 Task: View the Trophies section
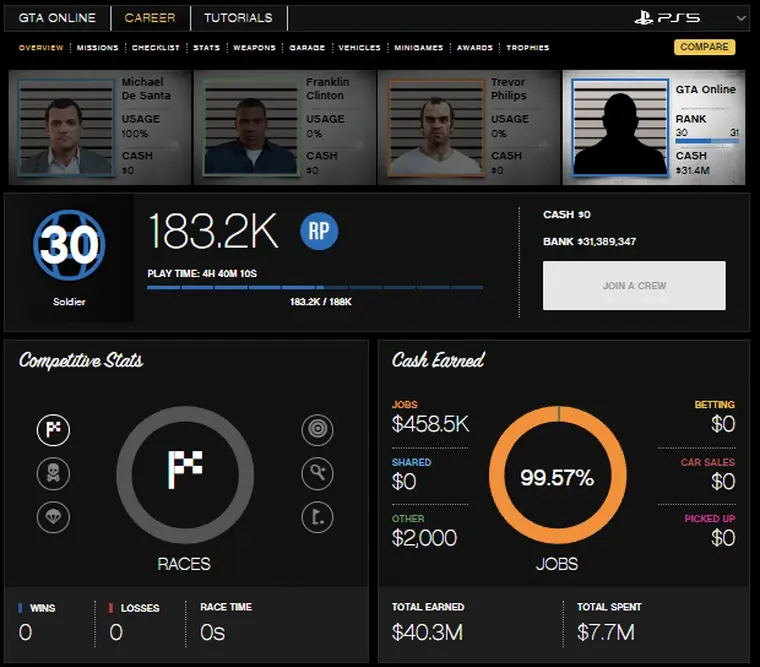[x=527, y=48]
